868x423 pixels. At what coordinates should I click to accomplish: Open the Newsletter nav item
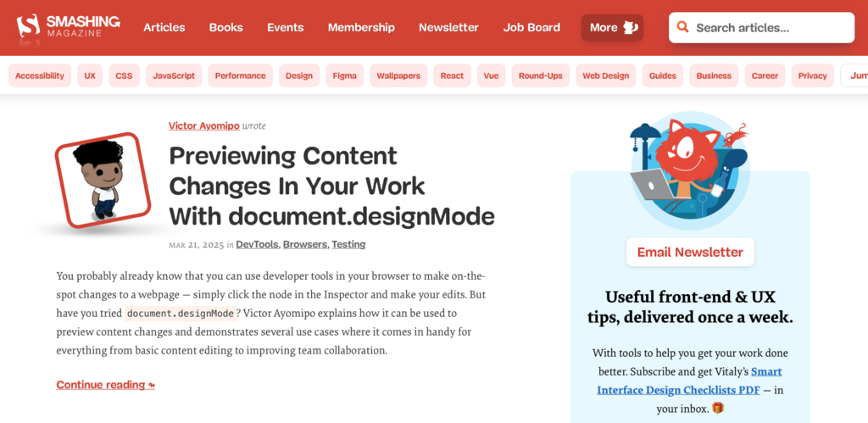coord(448,28)
